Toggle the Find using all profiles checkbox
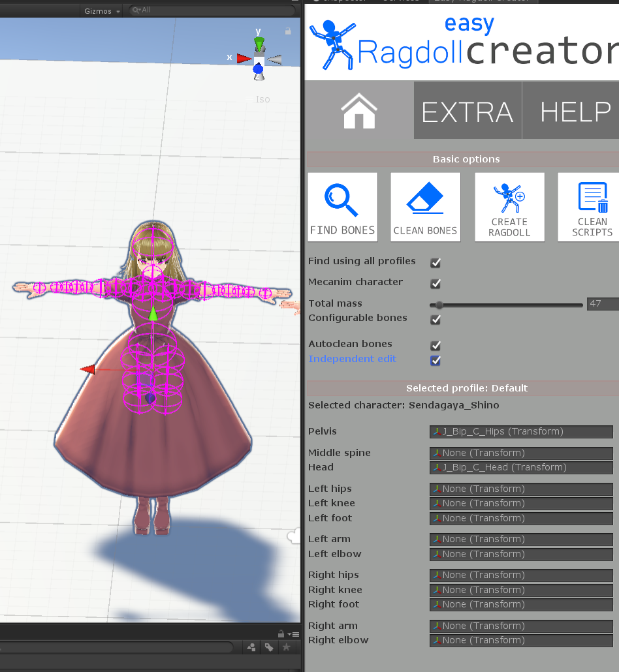The height and width of the screenshot is (672, 619). click(x=436, y=263)
